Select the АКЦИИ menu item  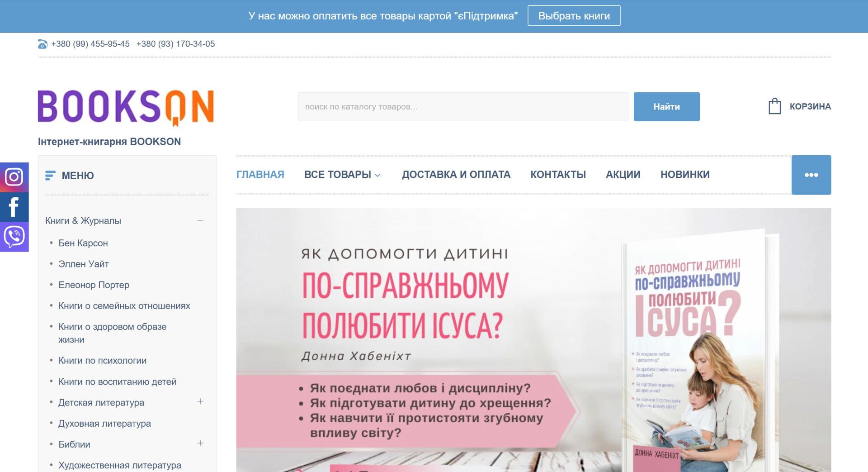pos(623,175)
